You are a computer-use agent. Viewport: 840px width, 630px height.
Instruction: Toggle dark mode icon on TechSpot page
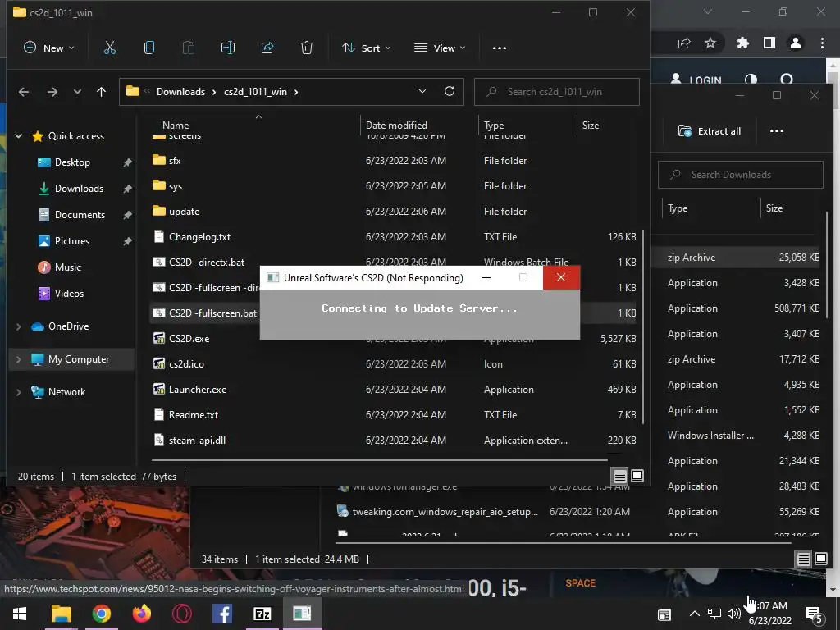coord(751,80)
